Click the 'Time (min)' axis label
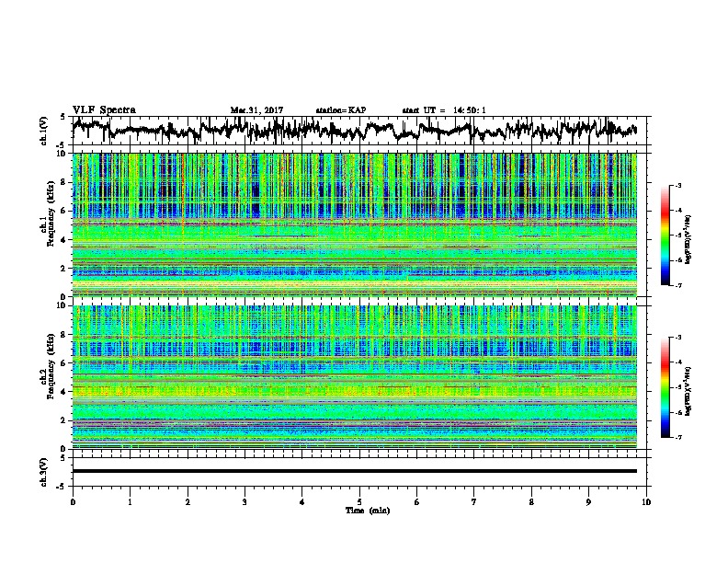The width and height of the screenshot is (728, 563). point(368,511)
